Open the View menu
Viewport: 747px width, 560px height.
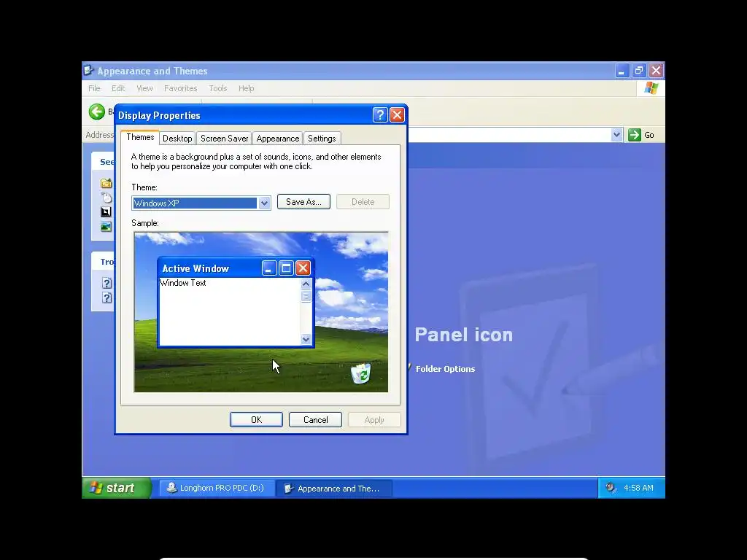144,88
